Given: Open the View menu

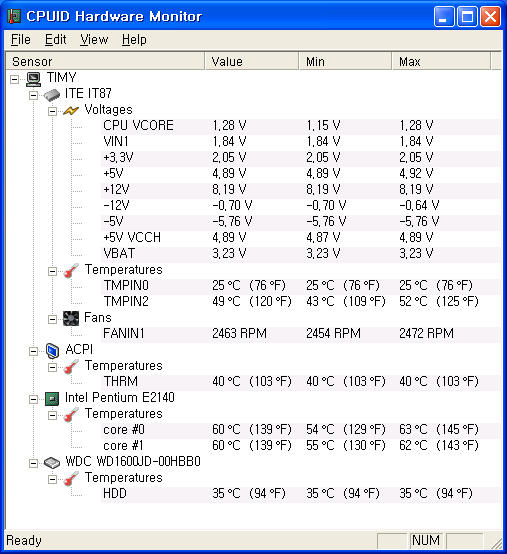Looking at the screenshot, I should pos(94,40).
